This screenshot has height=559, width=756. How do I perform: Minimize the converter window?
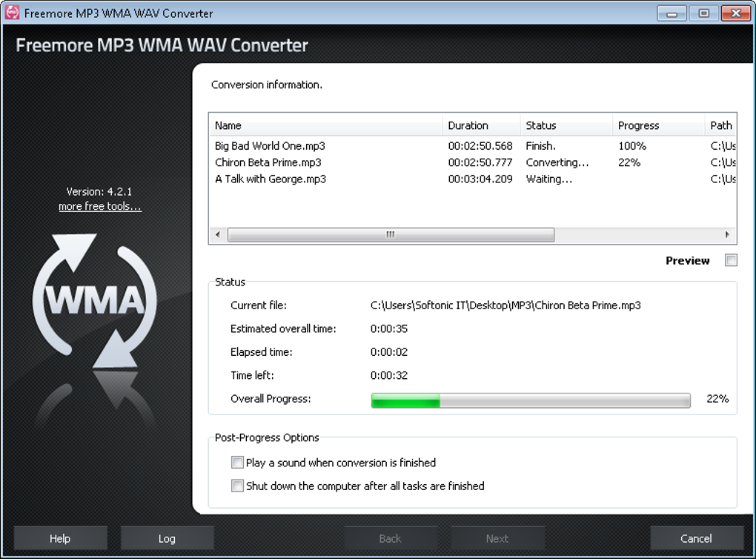(672, 13)
